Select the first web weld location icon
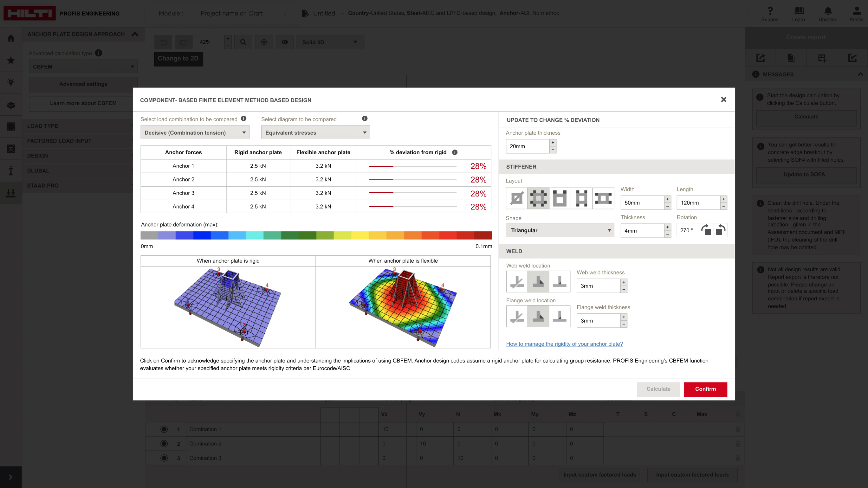Screen dimensions: 868x488 516,281
